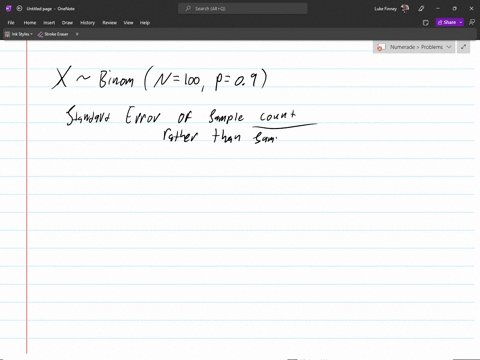
Task: Click the Luke Finney account name
Action: [385, 9]
